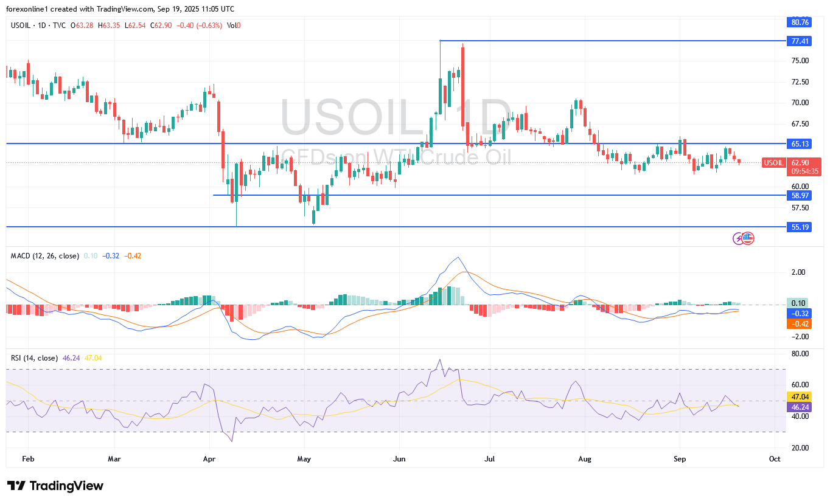This screenshot has width=830, height=504.
Task: Select the 80.76 price label at top
Action: (799, 22)
